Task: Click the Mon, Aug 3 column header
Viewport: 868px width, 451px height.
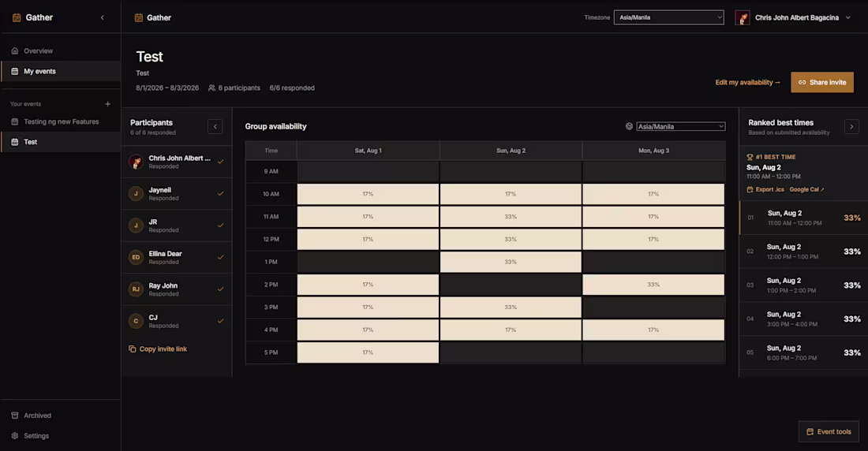Action: click(x=654, y=151)
